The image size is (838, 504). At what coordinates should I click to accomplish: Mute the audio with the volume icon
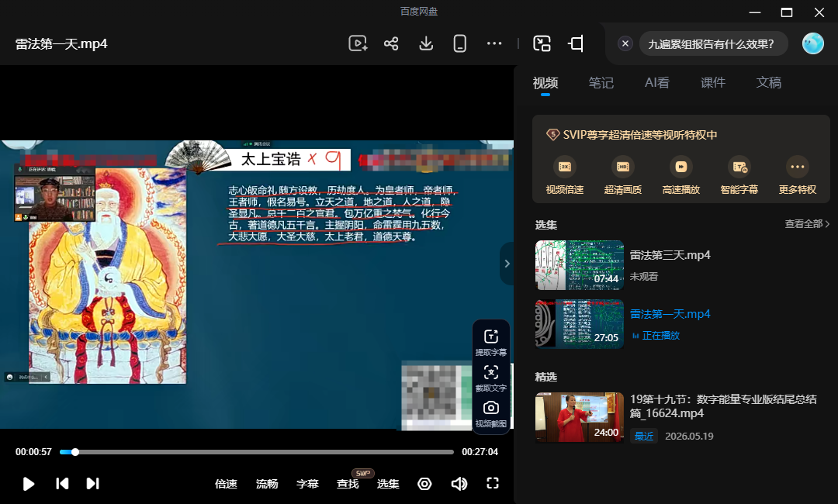pos(459,484)
